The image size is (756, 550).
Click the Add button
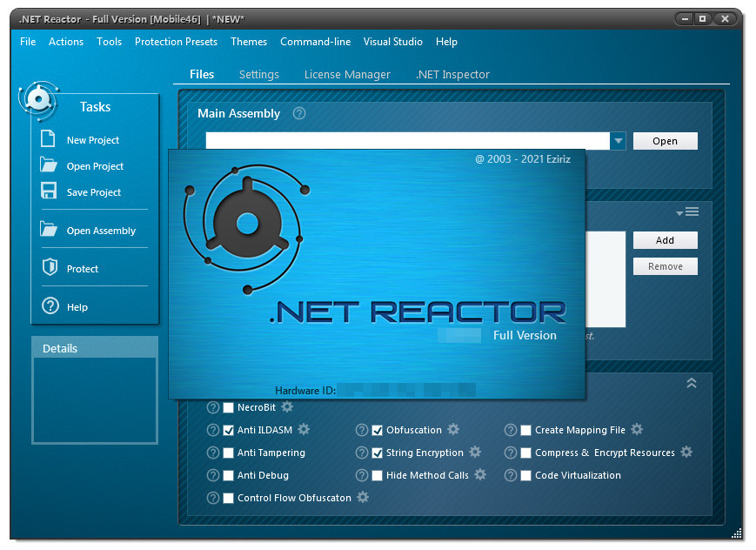[x=665, y=240]
